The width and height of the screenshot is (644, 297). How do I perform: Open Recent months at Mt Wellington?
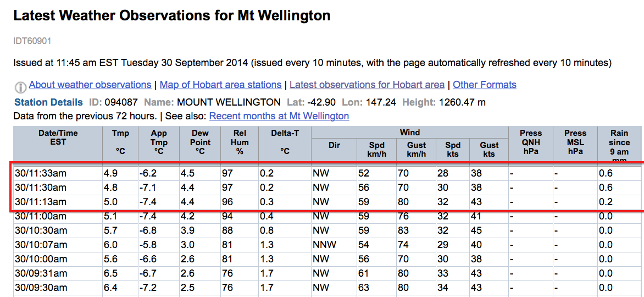(x=279, y=116)
